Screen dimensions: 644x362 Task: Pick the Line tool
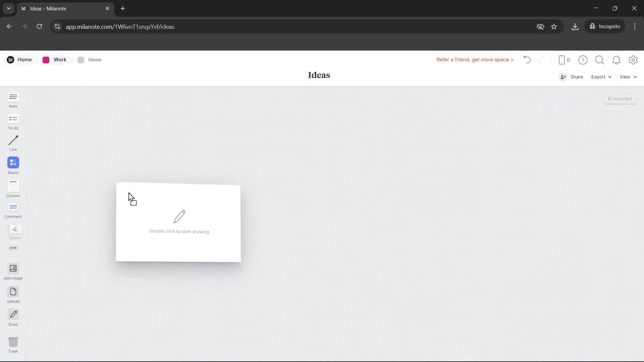click(13, 143)
